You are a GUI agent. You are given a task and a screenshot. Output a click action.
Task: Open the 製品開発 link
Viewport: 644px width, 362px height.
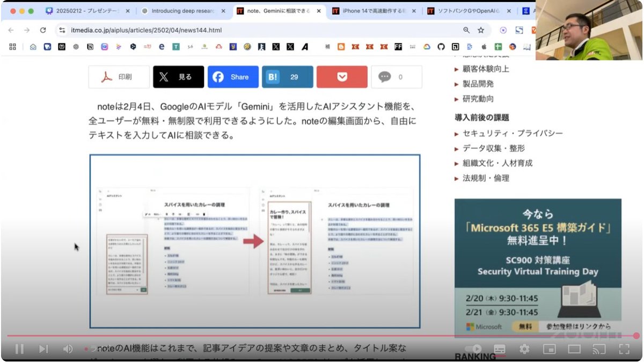coord(478,84)
